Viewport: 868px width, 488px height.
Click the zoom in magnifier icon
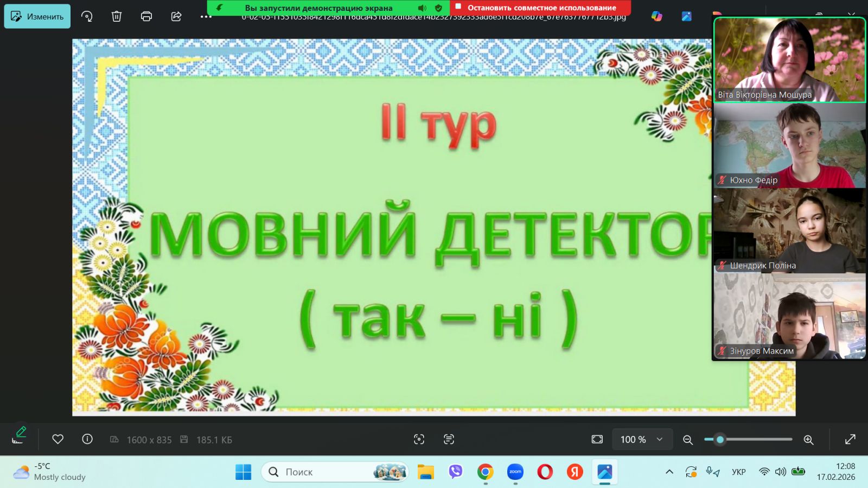(808, 440)
